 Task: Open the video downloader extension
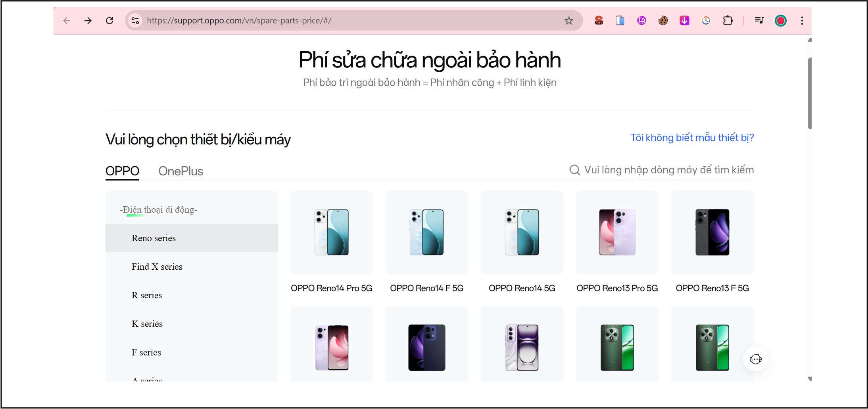tap(684, 20)
